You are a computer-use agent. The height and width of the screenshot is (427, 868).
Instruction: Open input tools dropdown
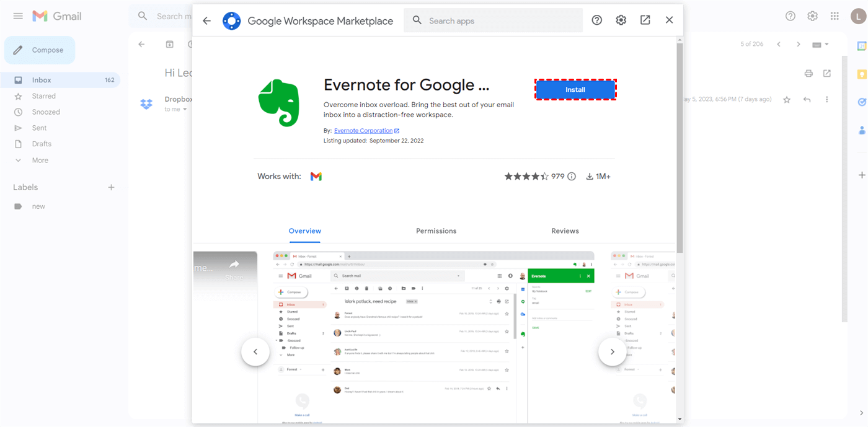point(820,45)
